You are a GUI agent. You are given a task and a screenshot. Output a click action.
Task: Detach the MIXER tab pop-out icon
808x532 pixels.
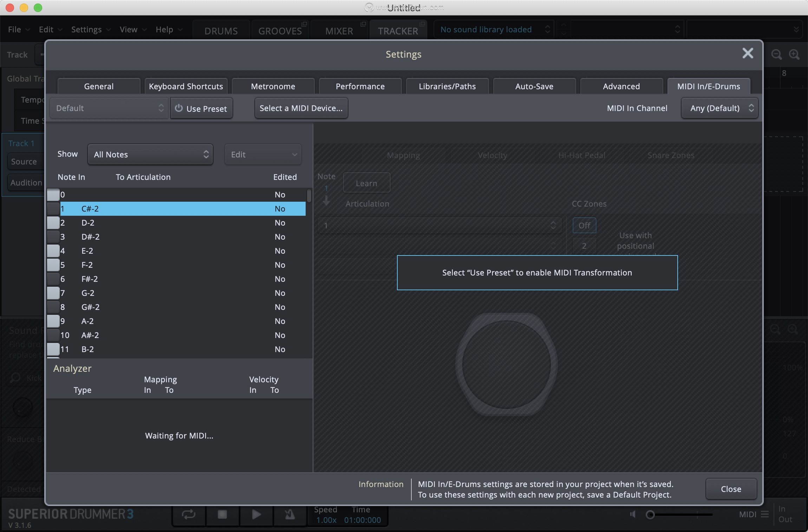click(x=363, y=24)
